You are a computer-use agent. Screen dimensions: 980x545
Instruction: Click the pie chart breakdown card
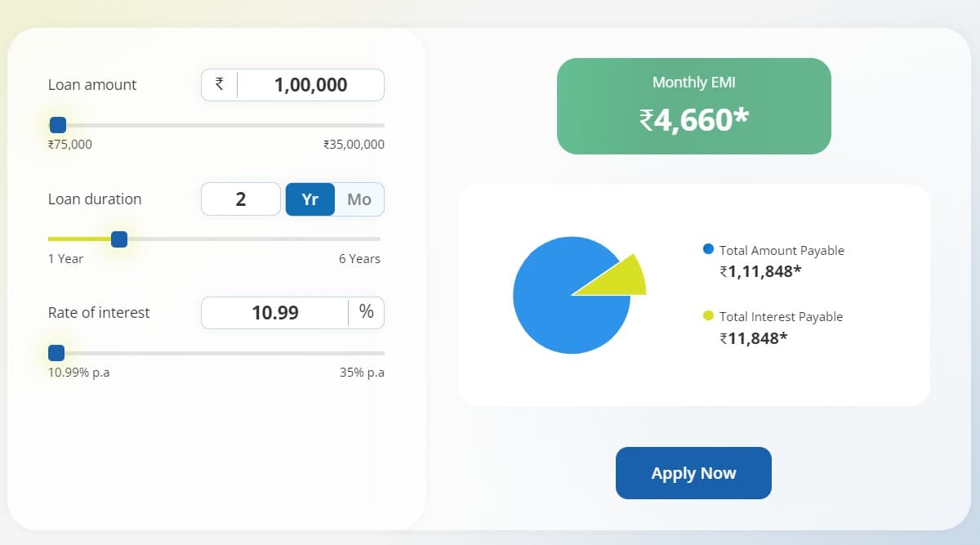tap(693, 294)
